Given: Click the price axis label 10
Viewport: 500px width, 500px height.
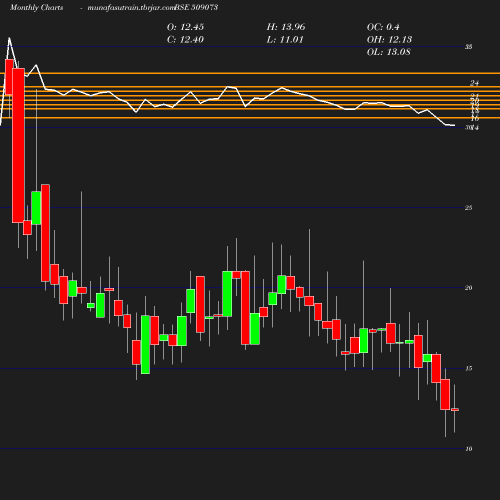Looking at the screenshot, I should tap(469, 449).
